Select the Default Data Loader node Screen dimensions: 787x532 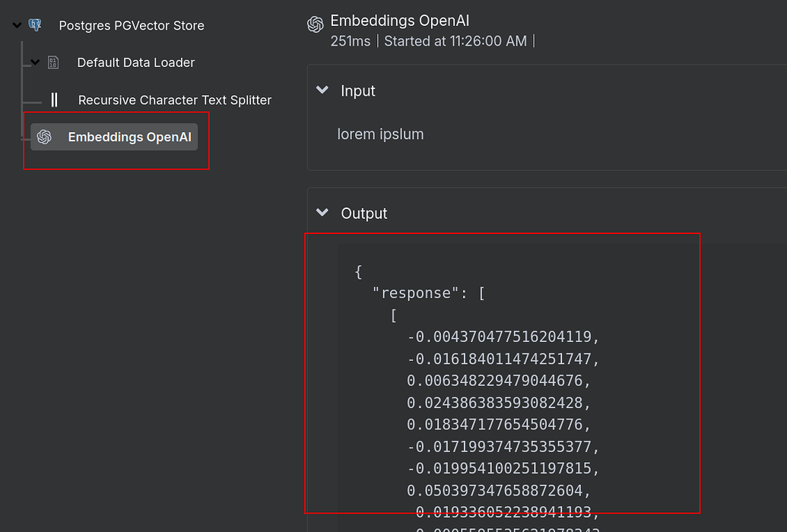(135, 62)
